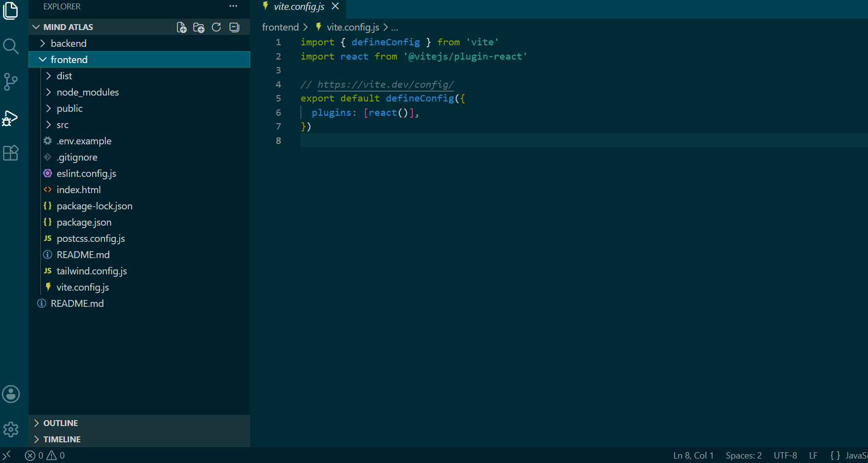Open the Source Control view
Image resolution: width=868 pixels, height=463 pixels.
click(11, 82)
